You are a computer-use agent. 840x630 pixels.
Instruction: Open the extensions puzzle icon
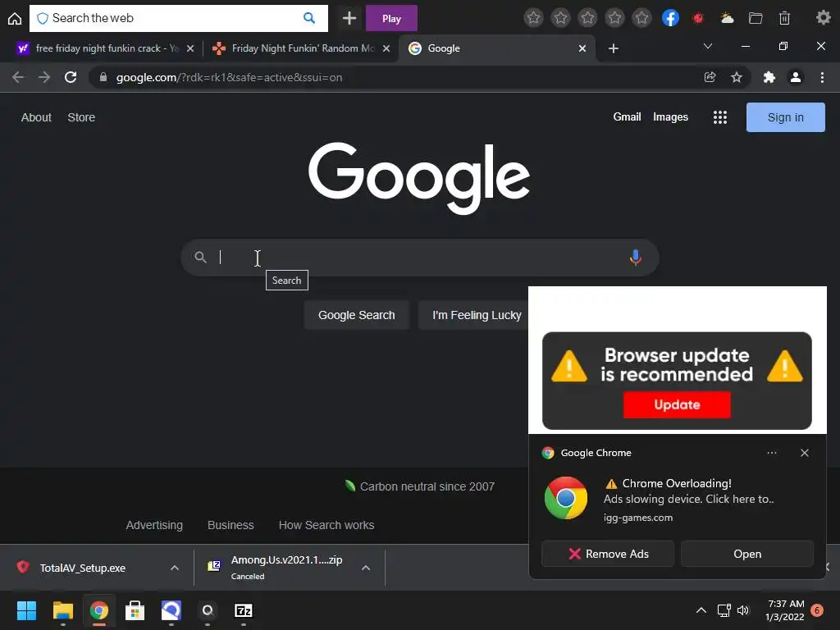coord(769,77)
